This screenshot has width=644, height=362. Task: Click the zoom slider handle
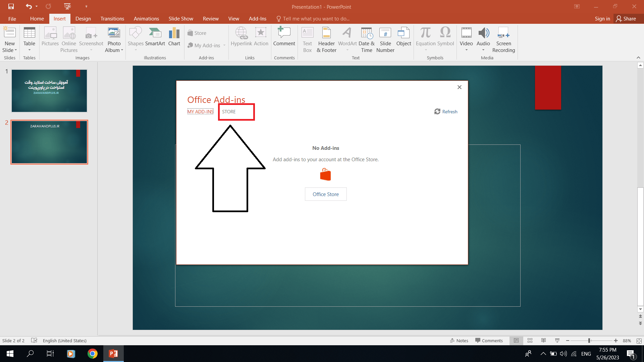pos(589,341)
